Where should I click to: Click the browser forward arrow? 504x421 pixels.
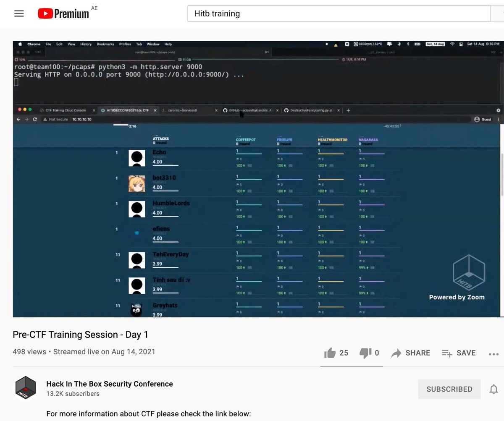click(x=26, y=120)
